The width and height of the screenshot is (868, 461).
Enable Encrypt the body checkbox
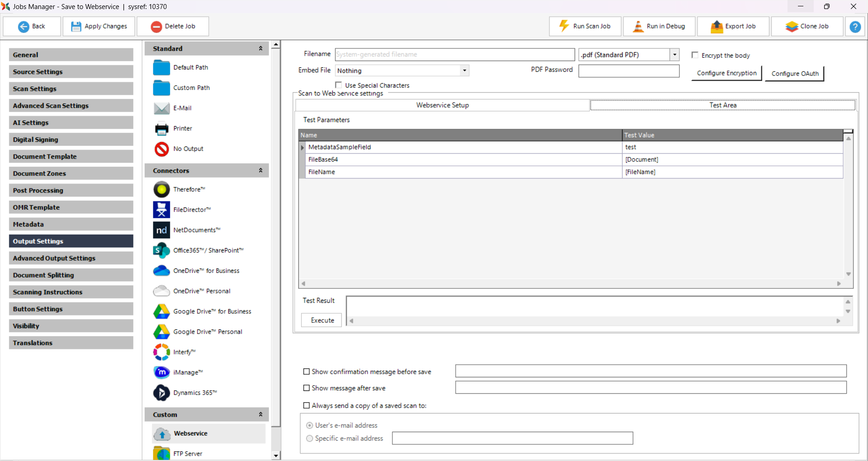tap(695, 55)
